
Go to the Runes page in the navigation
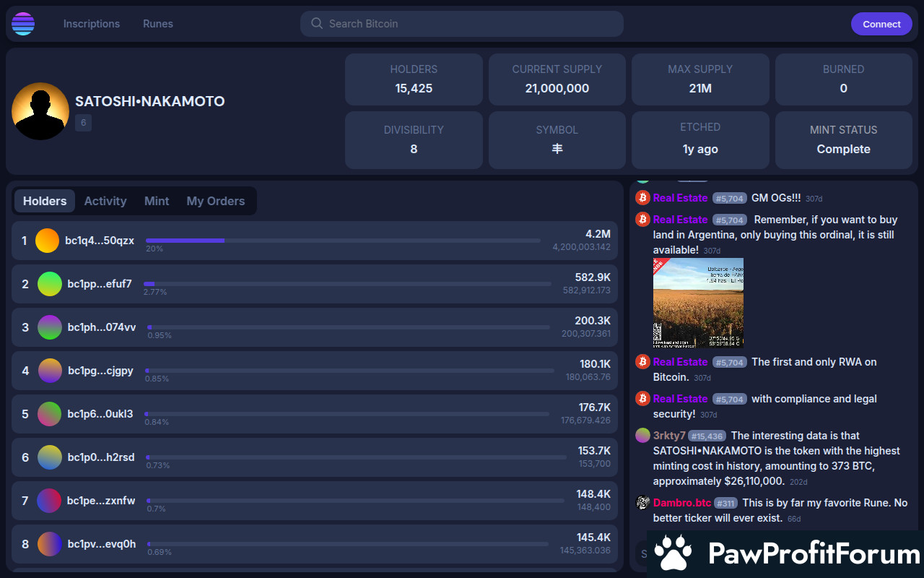[158, 24]
